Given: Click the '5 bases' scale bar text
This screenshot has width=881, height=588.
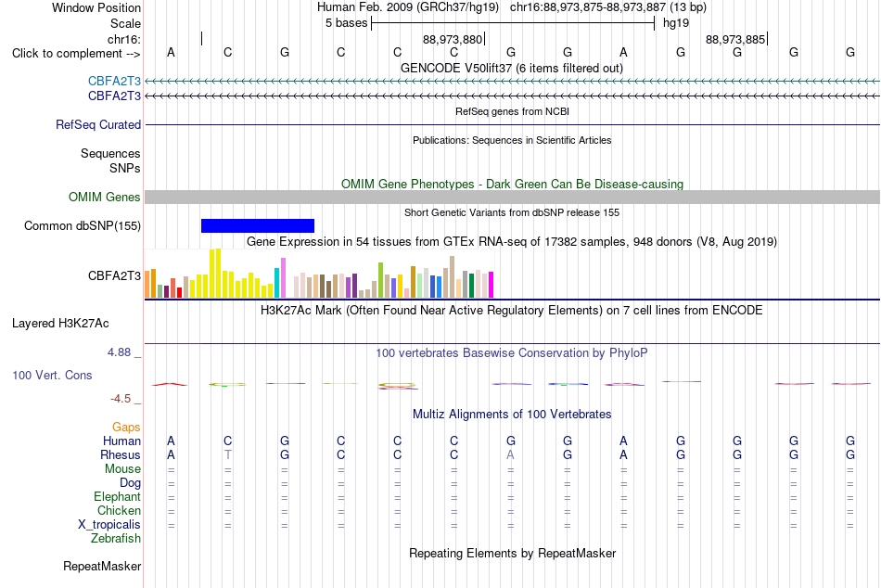Looking at the screenshot, I should click(346, 23).
